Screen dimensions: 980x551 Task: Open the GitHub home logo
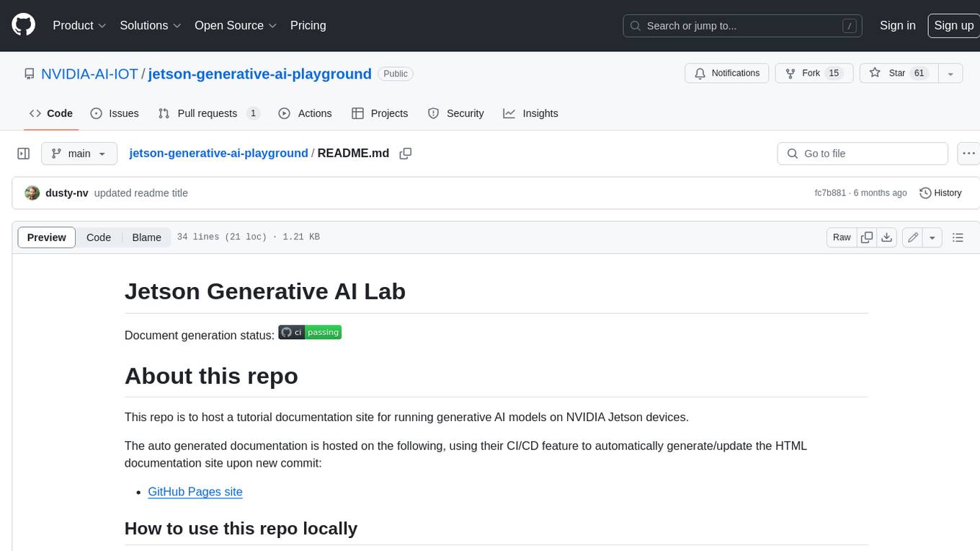click(x=23, y=25)
